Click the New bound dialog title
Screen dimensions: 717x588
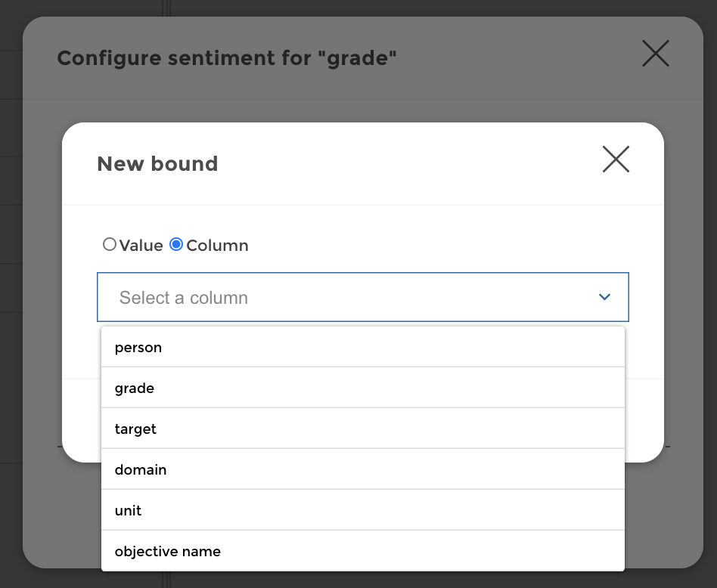[x=157, y=163]
